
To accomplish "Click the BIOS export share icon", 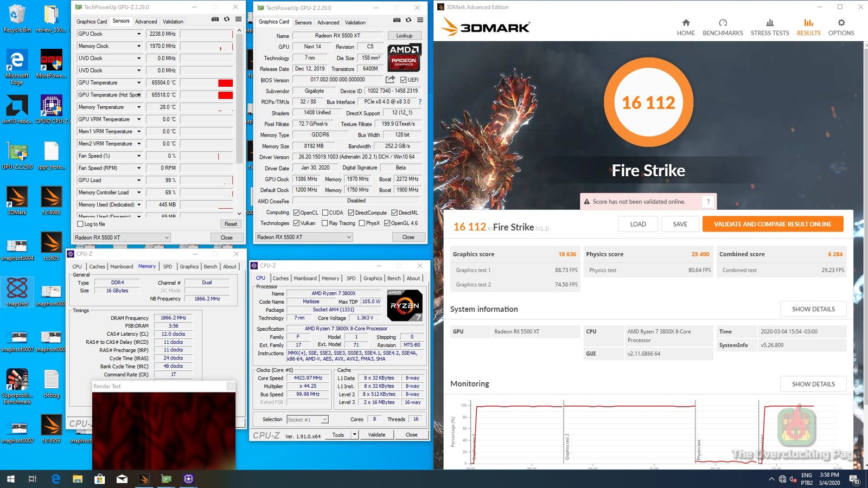I will [390, 80].
